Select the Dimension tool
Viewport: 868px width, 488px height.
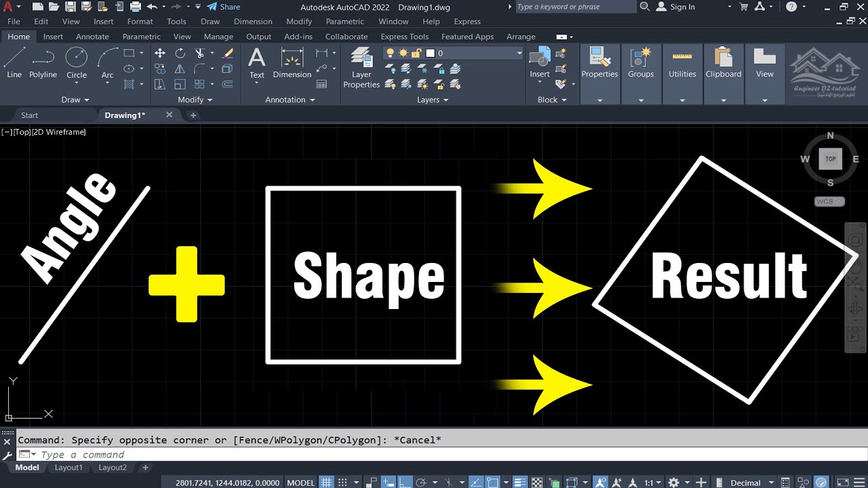click(292, 63)
